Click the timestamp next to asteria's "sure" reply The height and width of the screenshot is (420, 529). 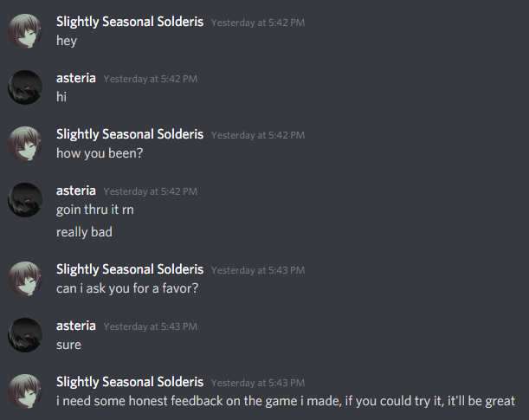pos(150,326)
